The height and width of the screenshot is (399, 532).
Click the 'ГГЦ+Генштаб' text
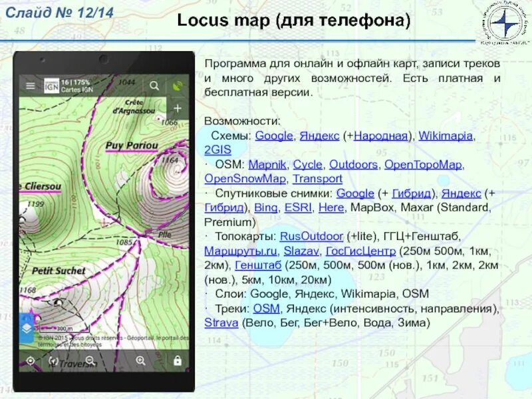(x=422, y=237)
